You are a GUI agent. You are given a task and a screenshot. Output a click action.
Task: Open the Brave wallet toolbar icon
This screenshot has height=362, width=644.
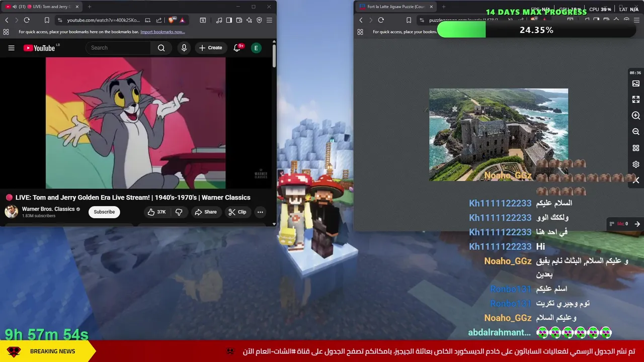[x=239, y=20]
